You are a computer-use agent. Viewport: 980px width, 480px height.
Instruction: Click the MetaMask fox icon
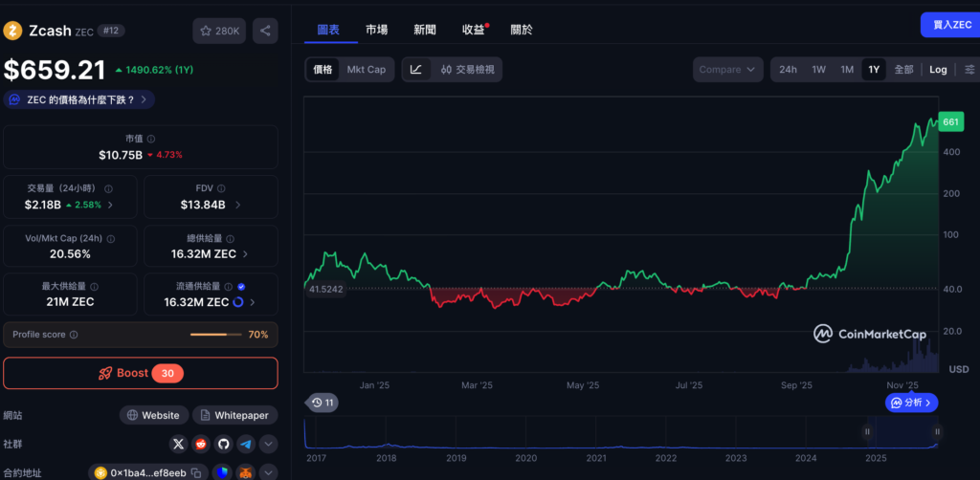[246, 472]
